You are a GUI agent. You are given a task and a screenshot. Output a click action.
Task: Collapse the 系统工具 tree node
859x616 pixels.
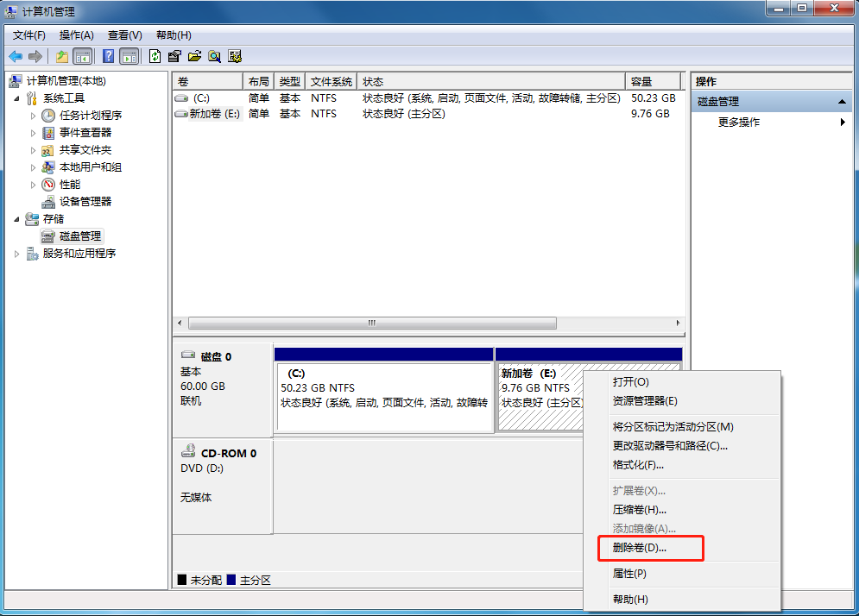pos(17,98)
